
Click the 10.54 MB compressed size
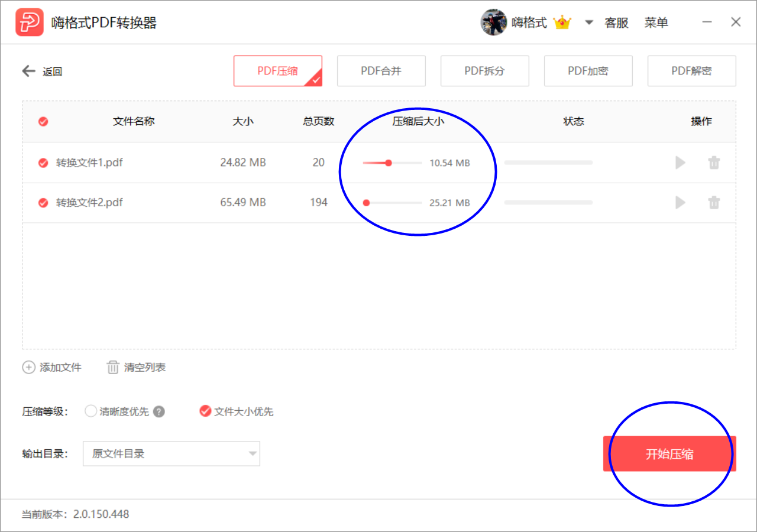[449, 163]
